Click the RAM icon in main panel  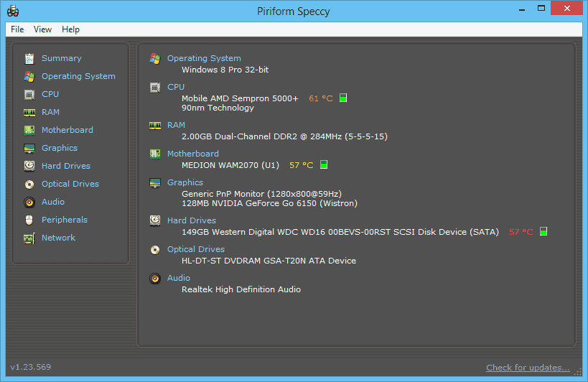(x=155, y=126)
